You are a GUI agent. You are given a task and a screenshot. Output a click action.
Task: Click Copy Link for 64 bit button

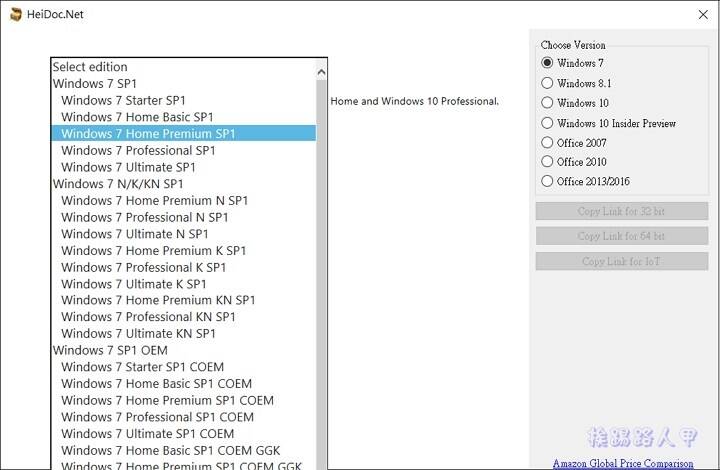click(x=621, y=236)
